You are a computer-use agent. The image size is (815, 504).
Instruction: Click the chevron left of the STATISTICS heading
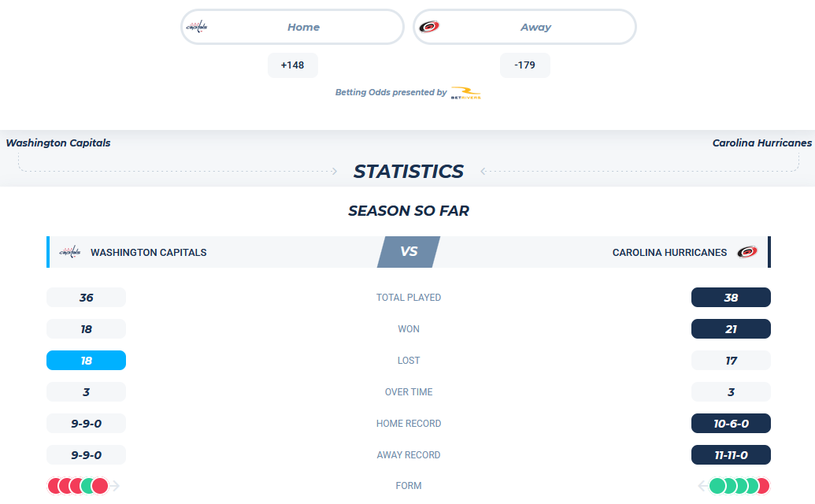tap(334, 171)
